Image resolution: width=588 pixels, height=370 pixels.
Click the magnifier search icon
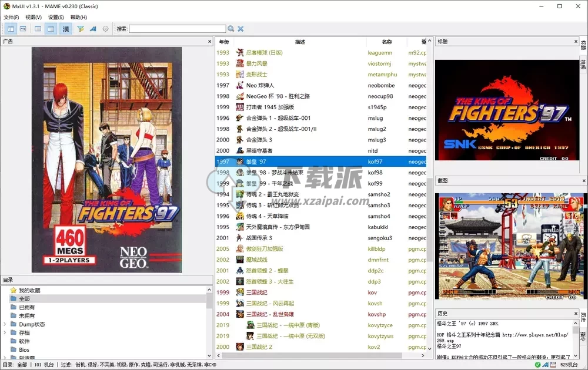point(231,29)
